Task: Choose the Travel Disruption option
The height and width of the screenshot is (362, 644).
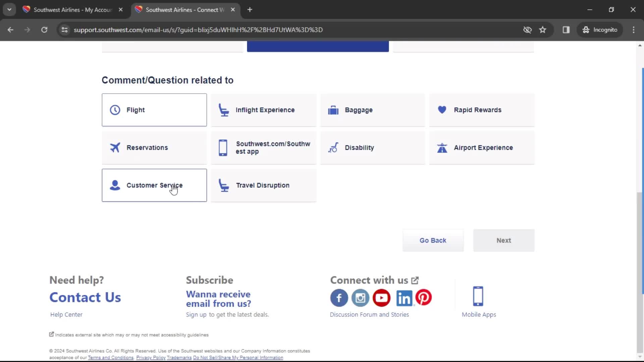Action: pyautogui.click(x=264, y=185)
